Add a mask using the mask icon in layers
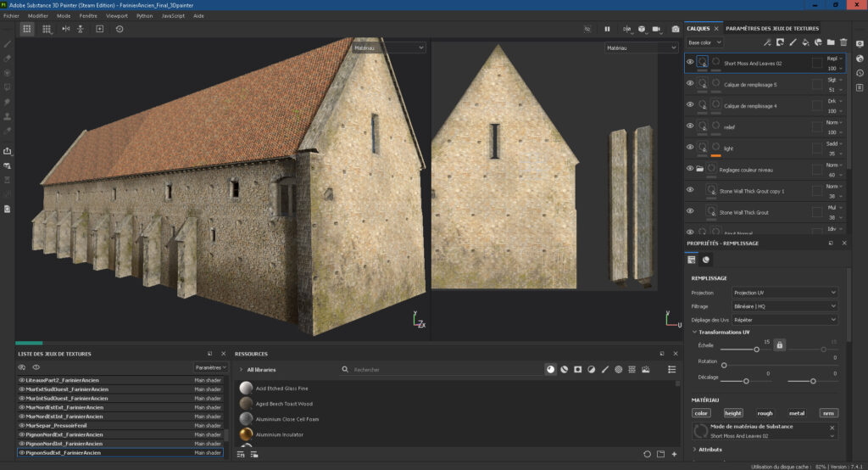Image resolution: width=868 pixels, height=470 pixels. click(x=780, y=42)
